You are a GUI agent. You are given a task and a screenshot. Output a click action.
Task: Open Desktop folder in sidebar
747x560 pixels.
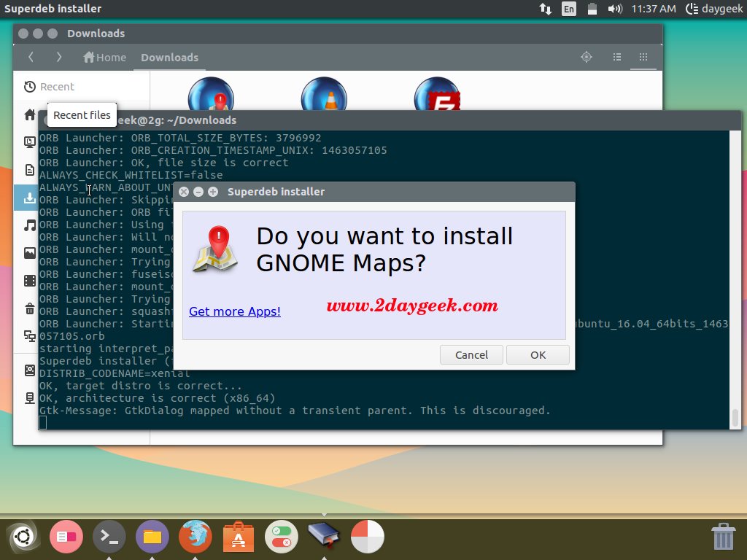[29, 142]
